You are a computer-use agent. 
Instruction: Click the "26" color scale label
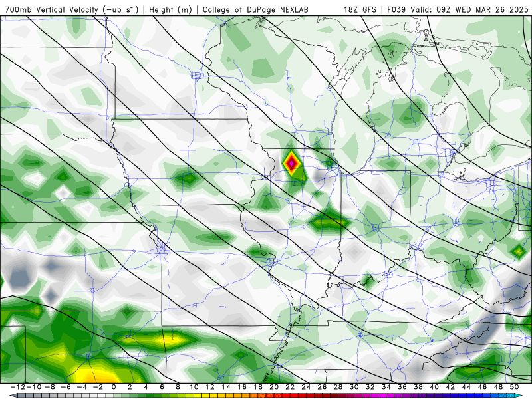coord(322,387)
